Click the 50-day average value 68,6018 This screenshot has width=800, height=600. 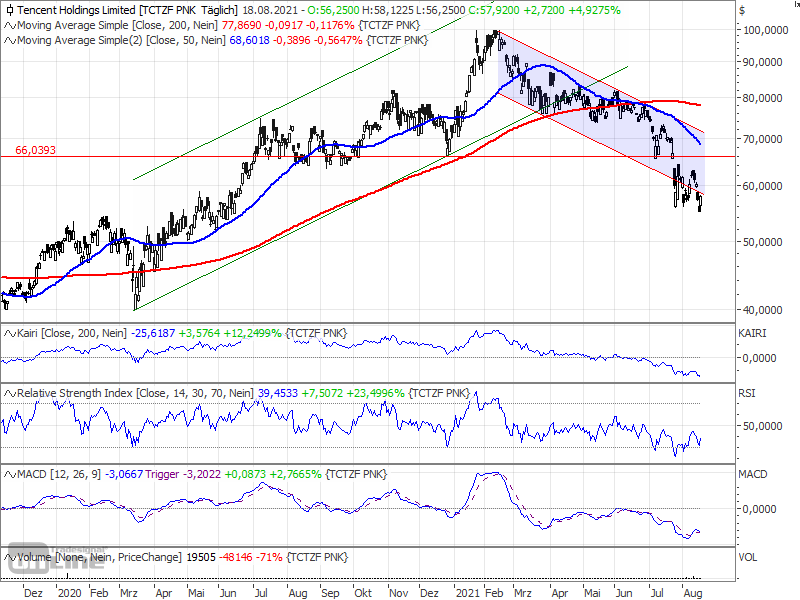coord(249,40)
